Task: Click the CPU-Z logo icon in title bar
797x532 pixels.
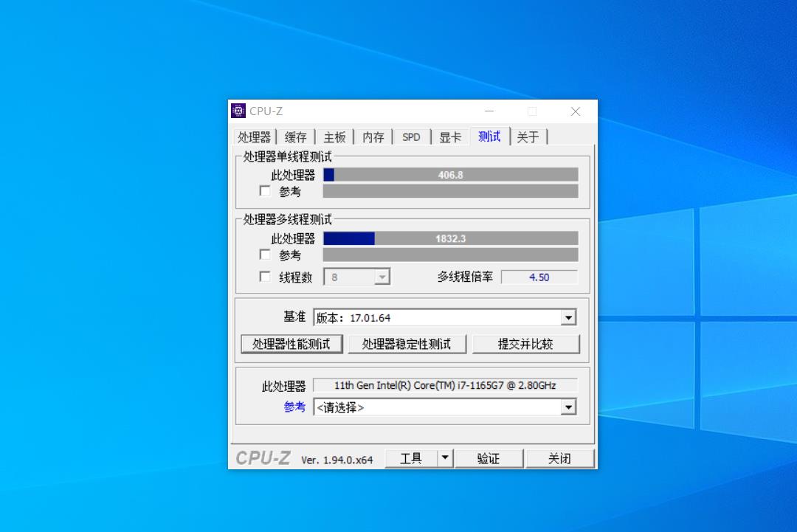Action: (238, 110)
